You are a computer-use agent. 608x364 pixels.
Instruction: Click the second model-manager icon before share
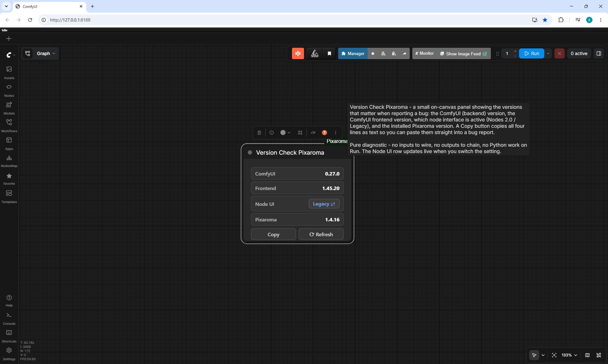(394, 53)
